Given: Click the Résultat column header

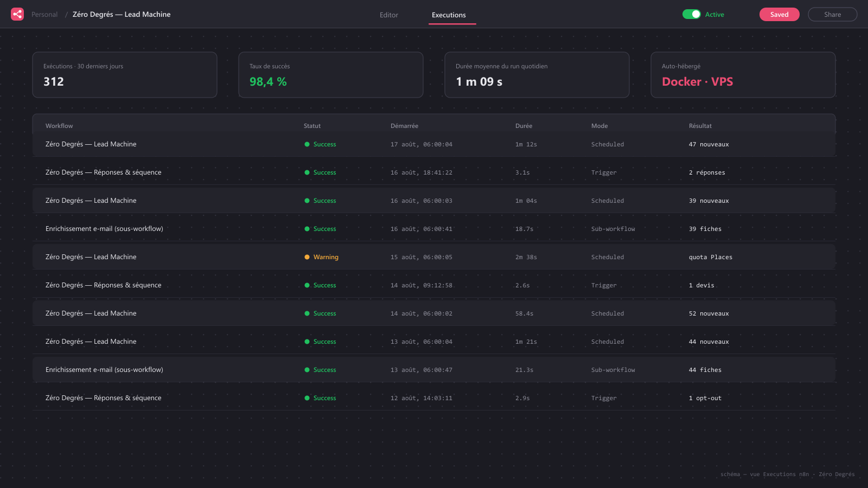Looking at the screenshot, I should point(700,126).
